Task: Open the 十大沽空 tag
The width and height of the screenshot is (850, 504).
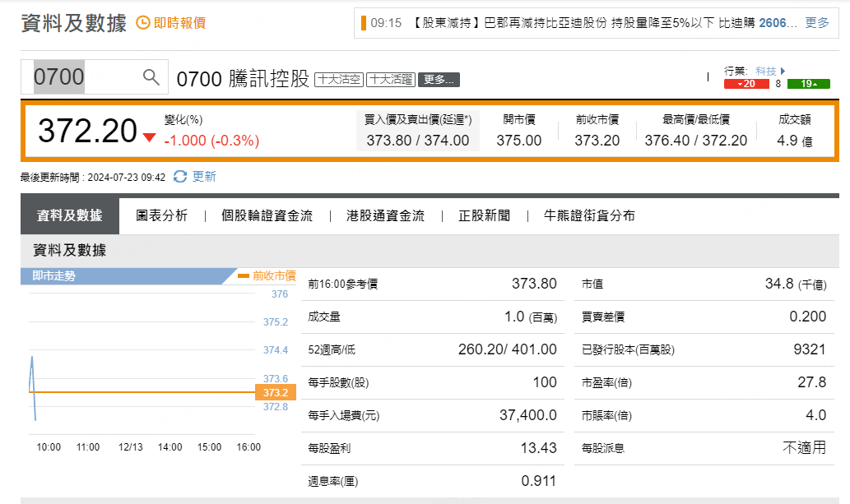Action: [x=339, y=80]
